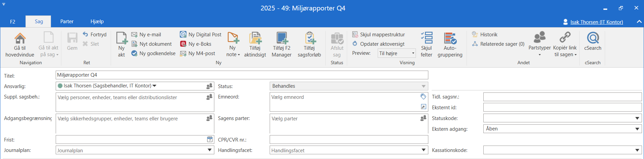Create a Ny e-mail

point(146,34)
